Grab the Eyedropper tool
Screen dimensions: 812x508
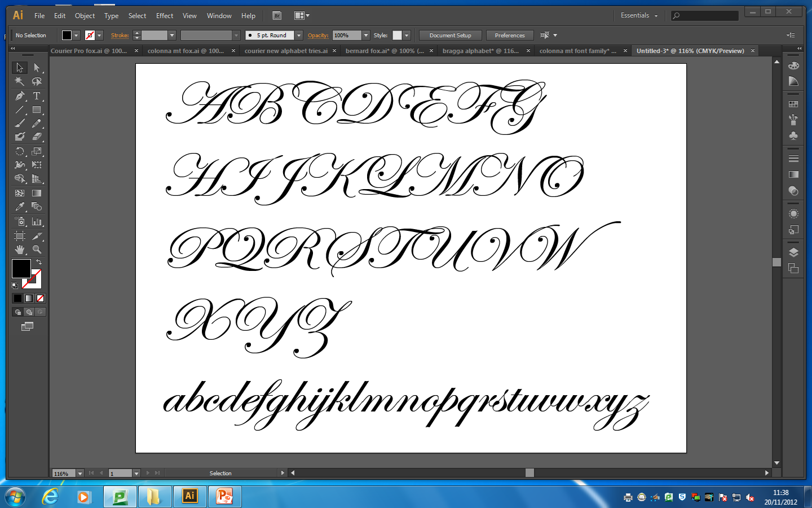(19, 207)
